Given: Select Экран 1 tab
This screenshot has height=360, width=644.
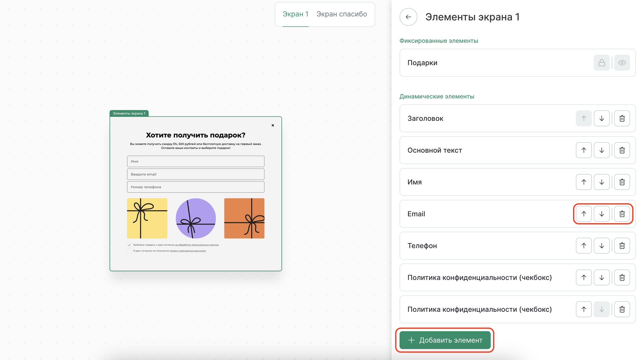Looking at the screenshot, I should pyautogui.click(x=295, y=14).
